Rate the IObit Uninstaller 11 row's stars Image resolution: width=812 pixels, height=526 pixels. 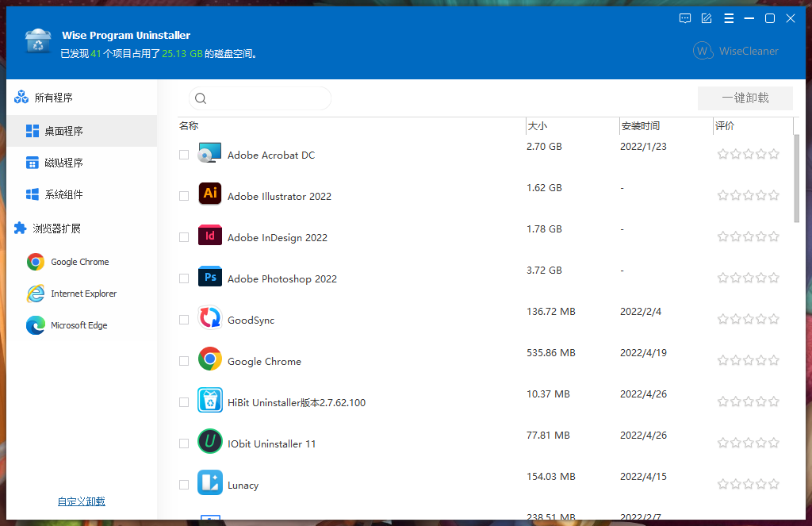[x=749, y=443]
